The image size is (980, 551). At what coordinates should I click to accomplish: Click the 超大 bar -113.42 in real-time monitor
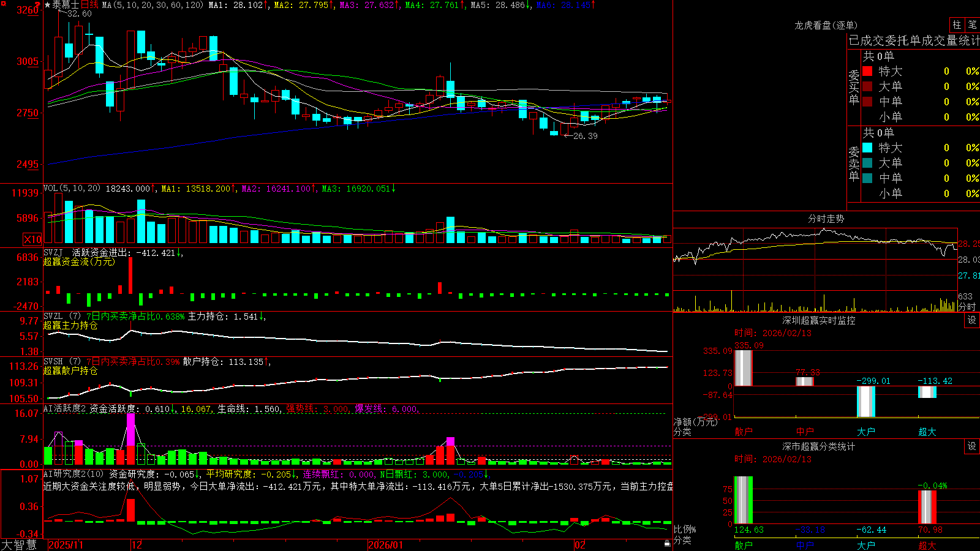click(927, 392)
